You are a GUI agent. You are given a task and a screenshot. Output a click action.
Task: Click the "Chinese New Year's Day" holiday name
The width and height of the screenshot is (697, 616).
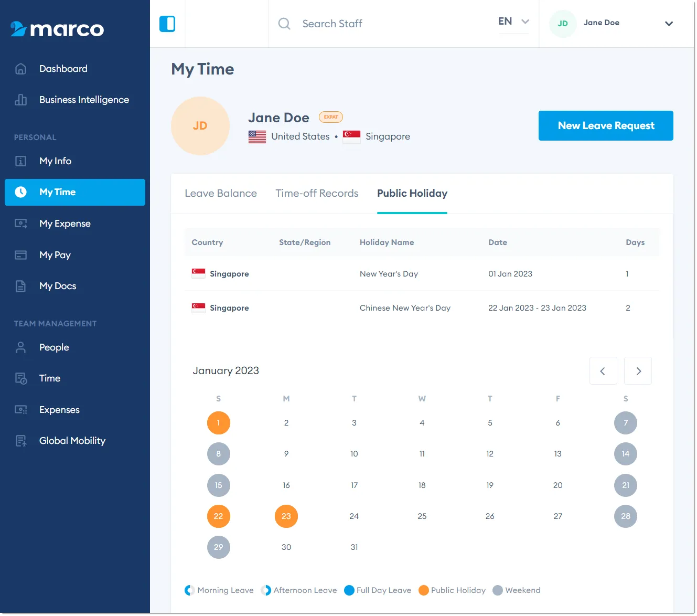405,308
